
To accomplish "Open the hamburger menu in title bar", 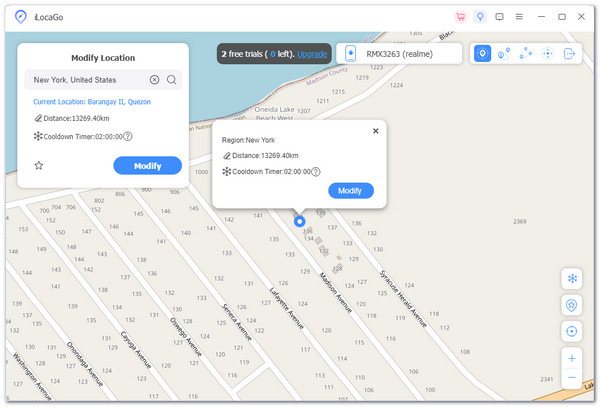I will tap(519, 17).
